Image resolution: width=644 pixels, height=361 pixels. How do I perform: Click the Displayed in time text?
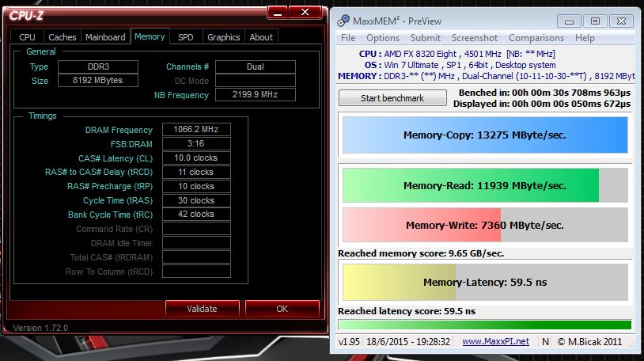542,104
